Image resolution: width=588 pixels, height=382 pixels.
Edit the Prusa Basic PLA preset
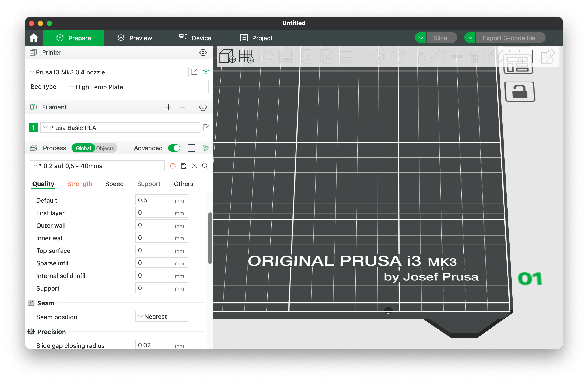(x=206, y=128)
